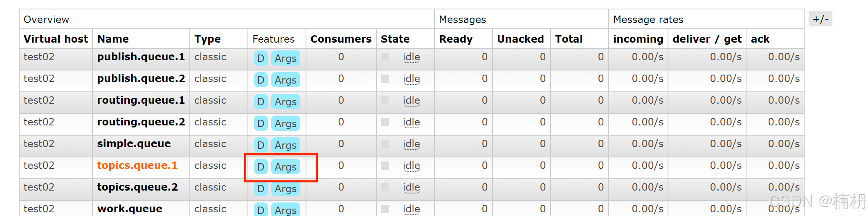Sort by Consumers column header
This screenshot has height=216, width=868.
341,39
